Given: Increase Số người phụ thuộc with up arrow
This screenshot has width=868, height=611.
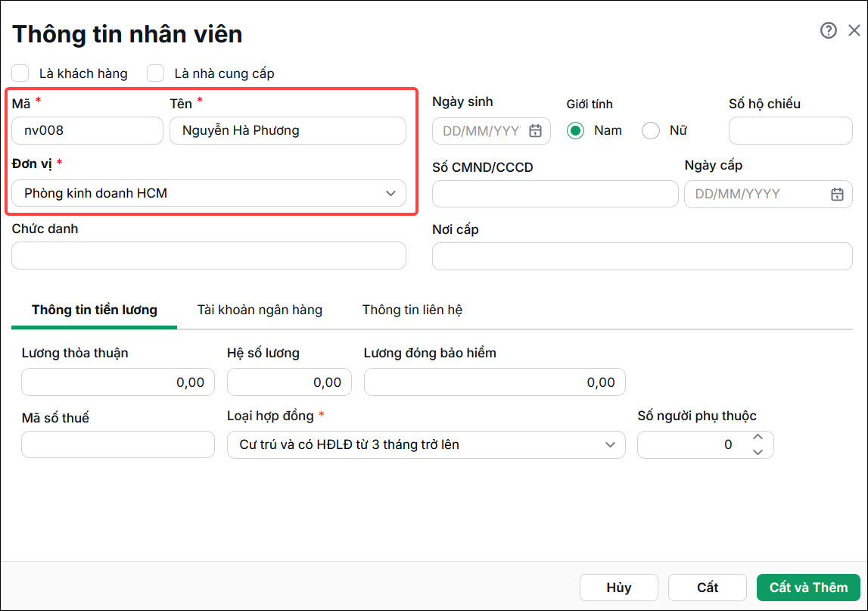Looking at the screenshot, I should (758, 437).
